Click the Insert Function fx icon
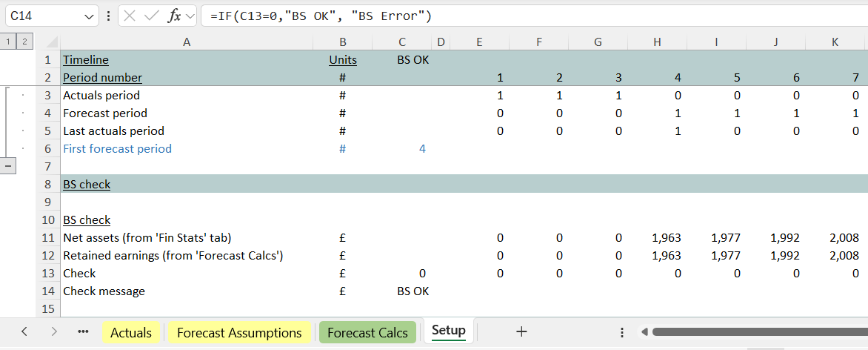868x350 pixels. pyautogui.click(x=175, y=16)
